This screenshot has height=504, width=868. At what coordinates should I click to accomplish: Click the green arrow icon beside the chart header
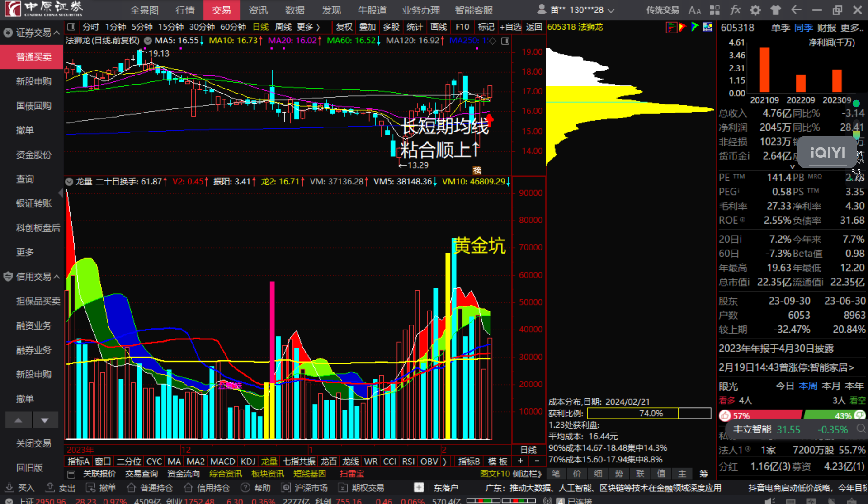[x=695, y=27]
